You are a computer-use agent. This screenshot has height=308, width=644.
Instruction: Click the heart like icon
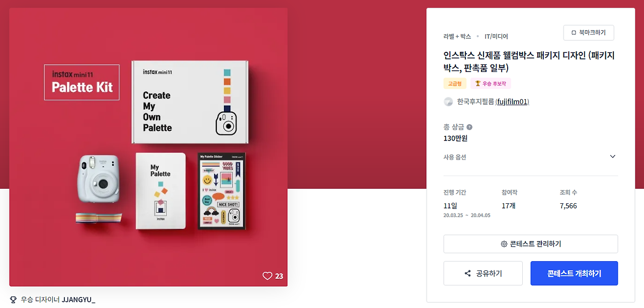tap(267, 276)
